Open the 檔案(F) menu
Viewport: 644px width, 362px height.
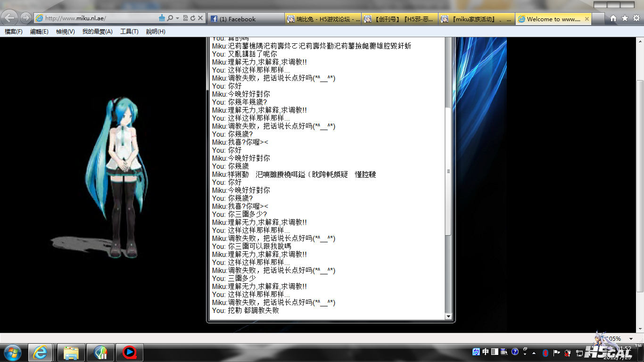[14, 32]
